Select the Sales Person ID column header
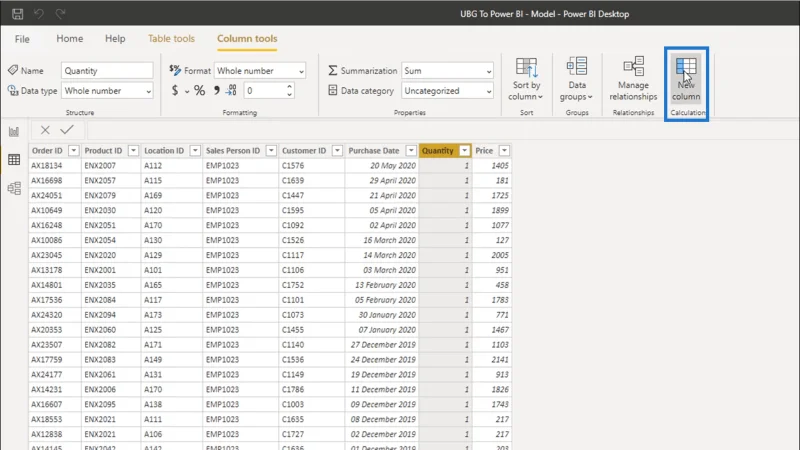The width and height of the screenshot is (800, 450). click(x=233, y=151)
